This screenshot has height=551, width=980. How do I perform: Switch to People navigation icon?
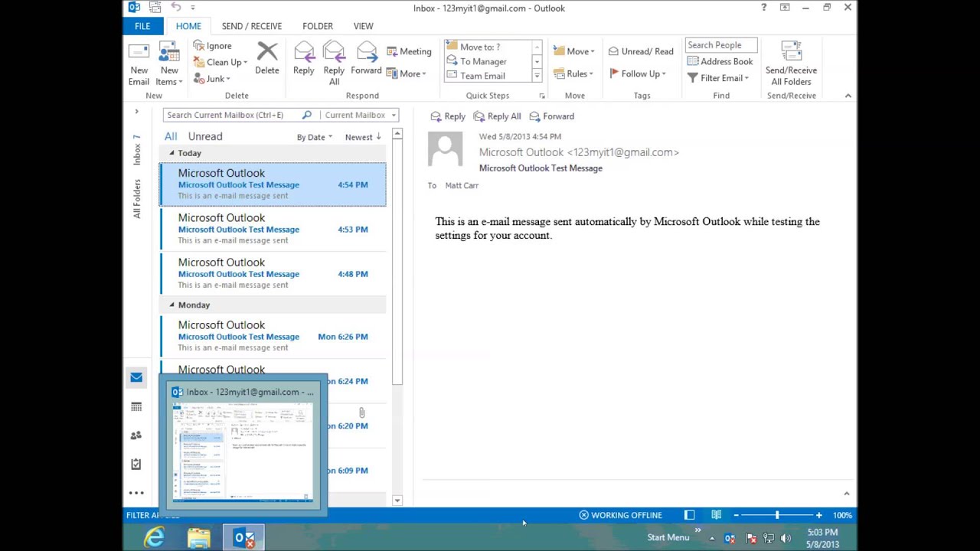click(136, 435)
